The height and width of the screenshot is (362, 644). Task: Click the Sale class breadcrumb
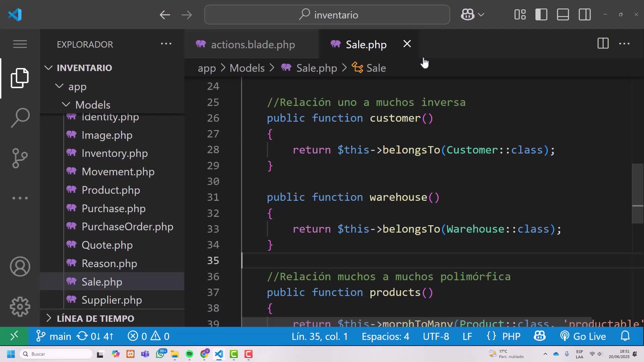(x=369, y=68)
